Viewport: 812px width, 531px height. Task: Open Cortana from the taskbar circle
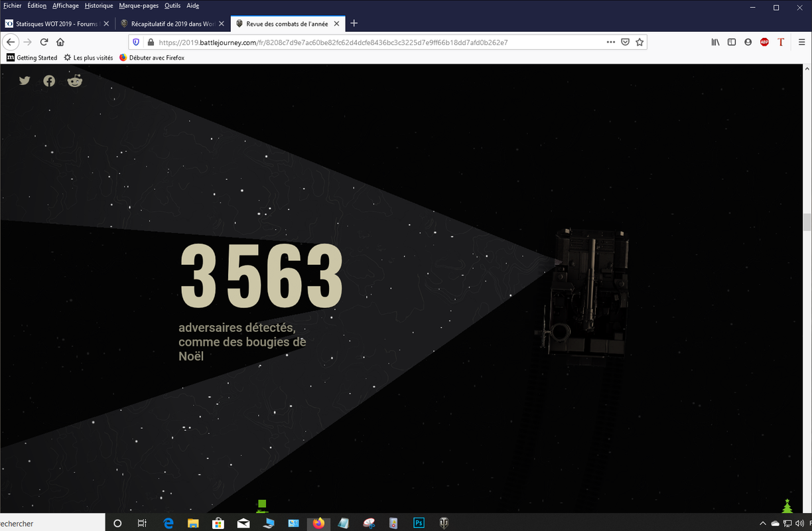[118, 523]
